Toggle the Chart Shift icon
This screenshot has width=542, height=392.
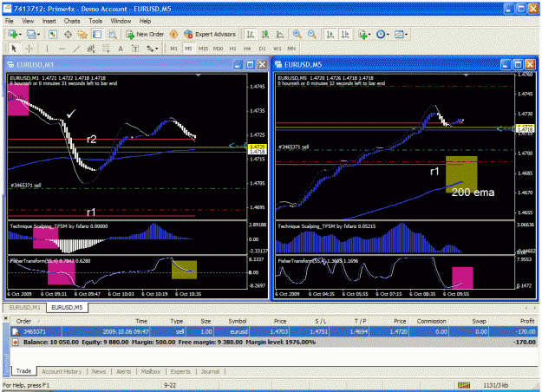(345, 34)
